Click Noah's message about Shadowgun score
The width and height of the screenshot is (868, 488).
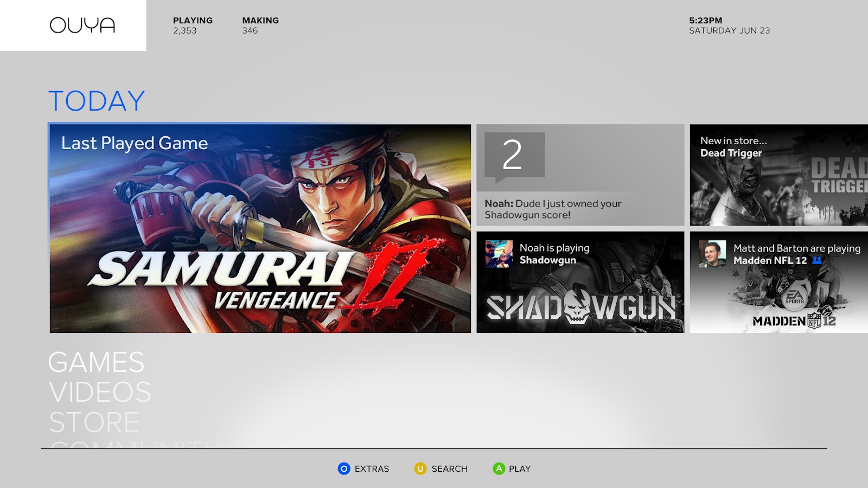point(553,209)
